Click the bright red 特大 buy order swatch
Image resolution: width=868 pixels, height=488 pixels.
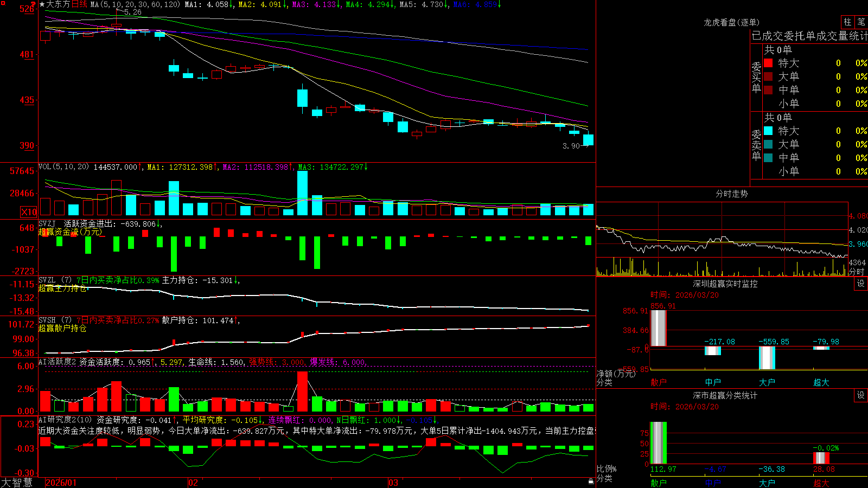pos(768,63)
